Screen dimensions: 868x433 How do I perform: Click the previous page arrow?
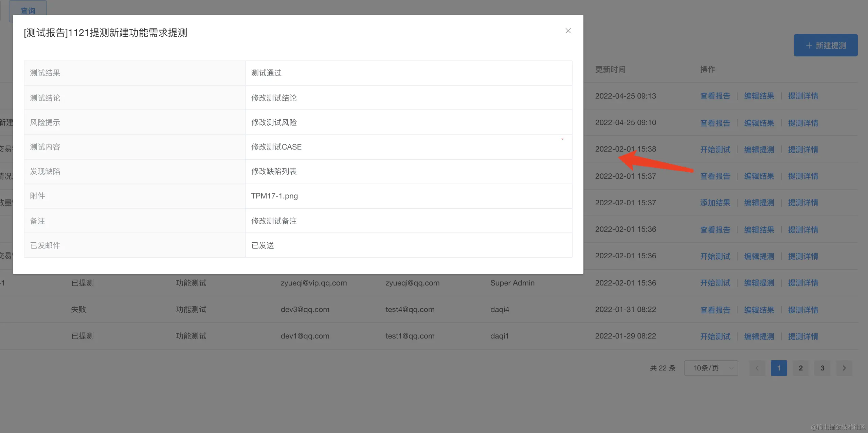click(757, 368)
